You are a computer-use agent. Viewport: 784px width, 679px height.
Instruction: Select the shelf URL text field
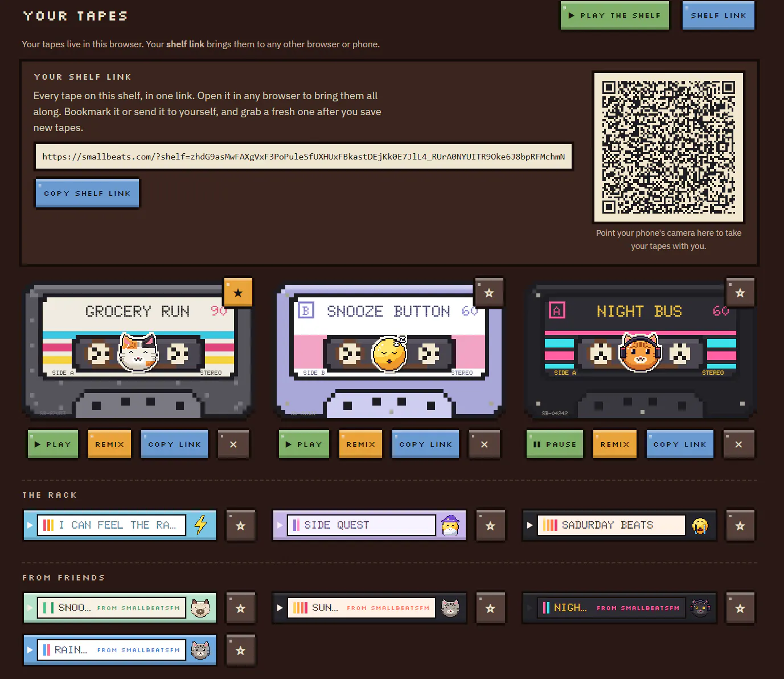(303, 157)
